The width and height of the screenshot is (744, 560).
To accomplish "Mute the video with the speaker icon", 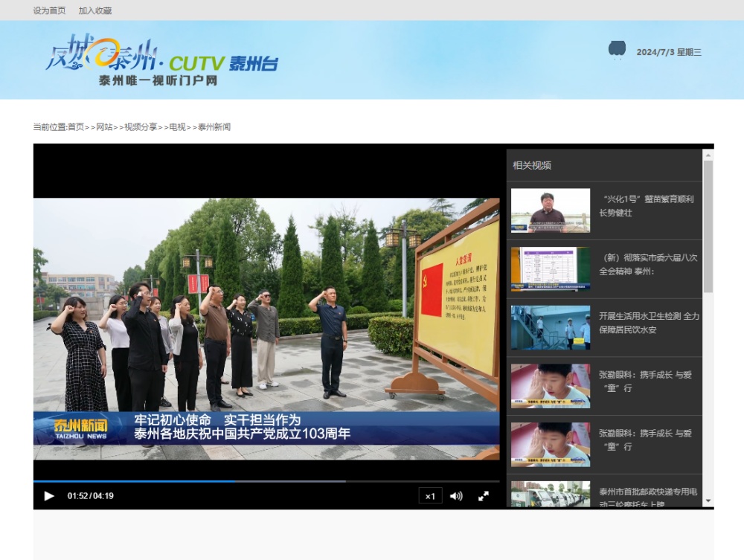I will point(456,496).
